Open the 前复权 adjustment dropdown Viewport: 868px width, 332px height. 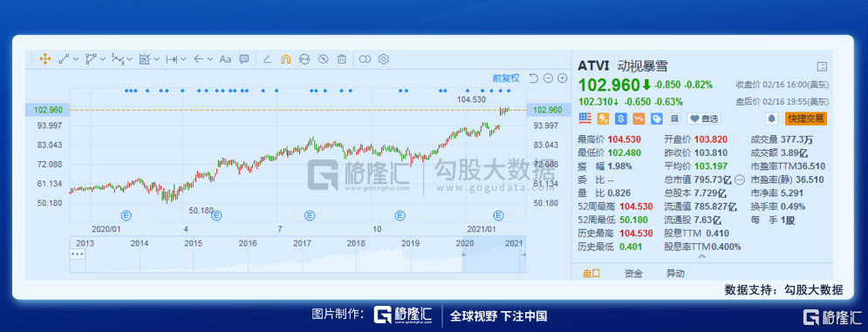tap(506, 78)
